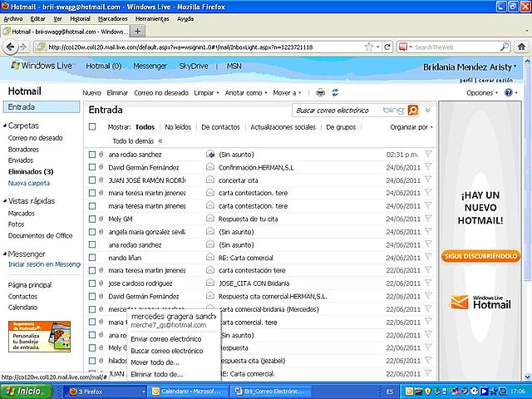Expand the Bridania Mendez Aristy account menu
532x399 pixels.
click(x=470, y=66)
